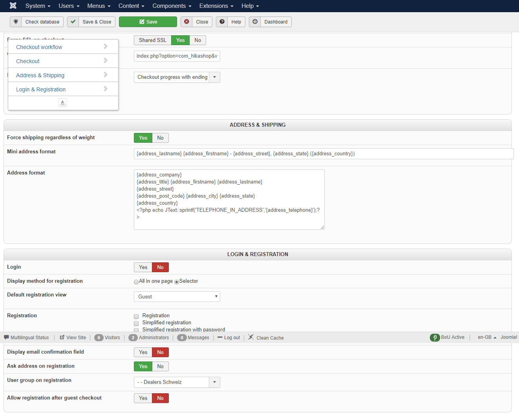Check the Simplified registration checkbox

coord(136,324)
